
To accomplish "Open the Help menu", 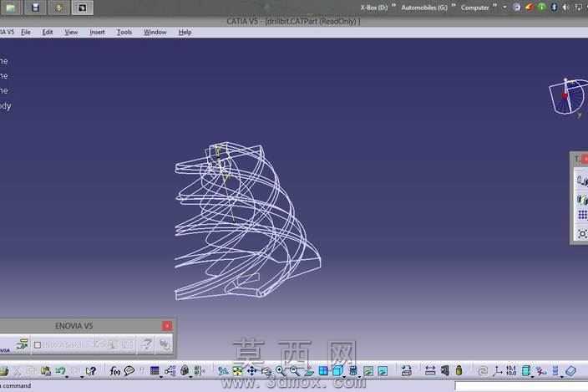I will [185, 33].
